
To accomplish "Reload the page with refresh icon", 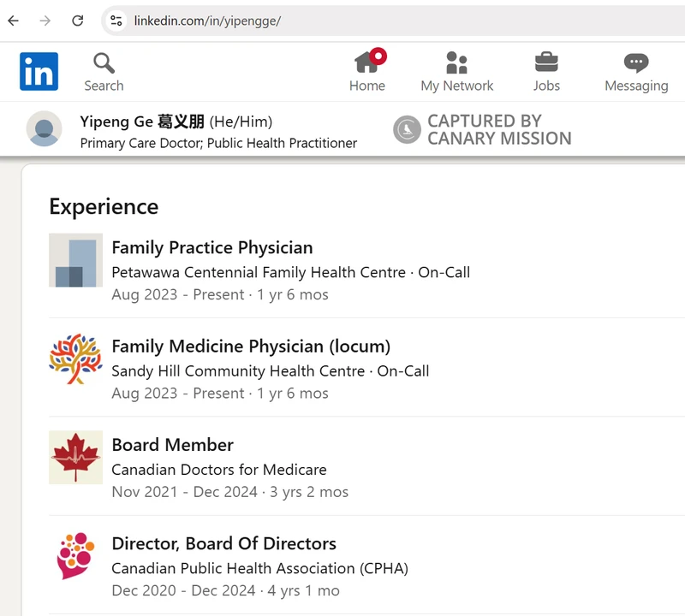I will coord(78,21).
